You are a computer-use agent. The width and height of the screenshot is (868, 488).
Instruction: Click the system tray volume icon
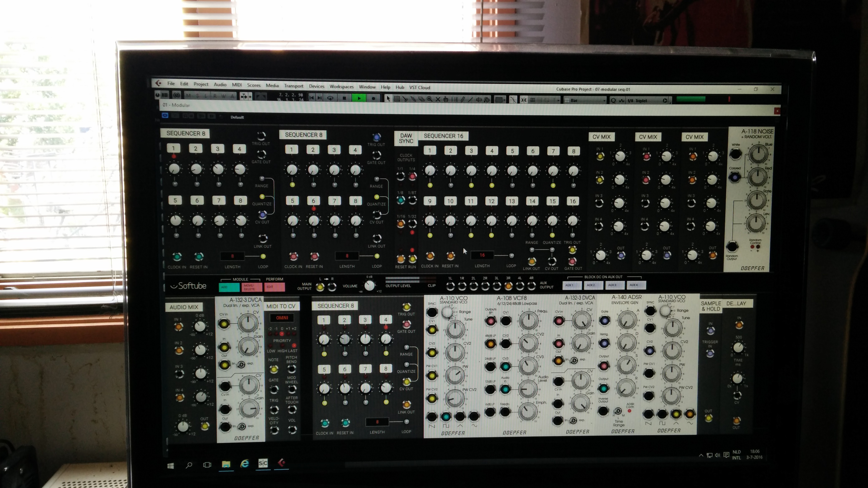pyautogui.click(x=717, y=455)
